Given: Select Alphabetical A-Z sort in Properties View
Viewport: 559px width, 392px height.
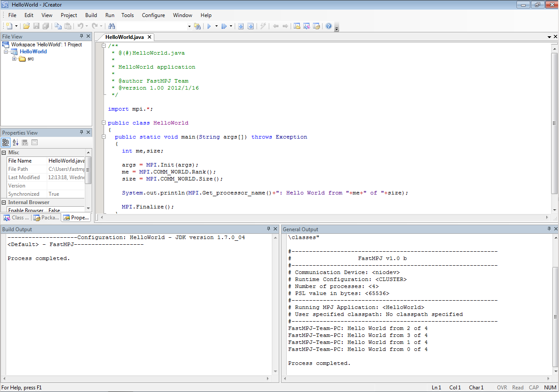Looking at the screenshot, I should tap(15, 142).
